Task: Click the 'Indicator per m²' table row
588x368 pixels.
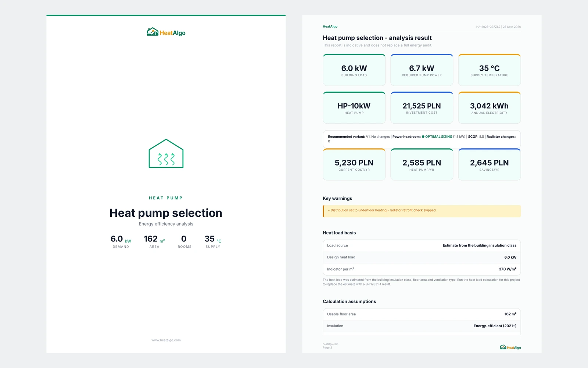Action: [422, 269]
